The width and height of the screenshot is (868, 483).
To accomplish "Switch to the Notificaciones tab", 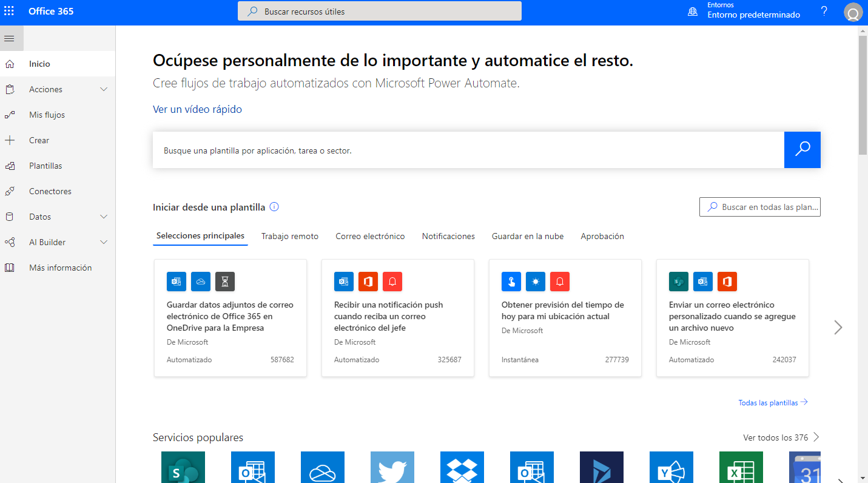I will pos(448,236).
